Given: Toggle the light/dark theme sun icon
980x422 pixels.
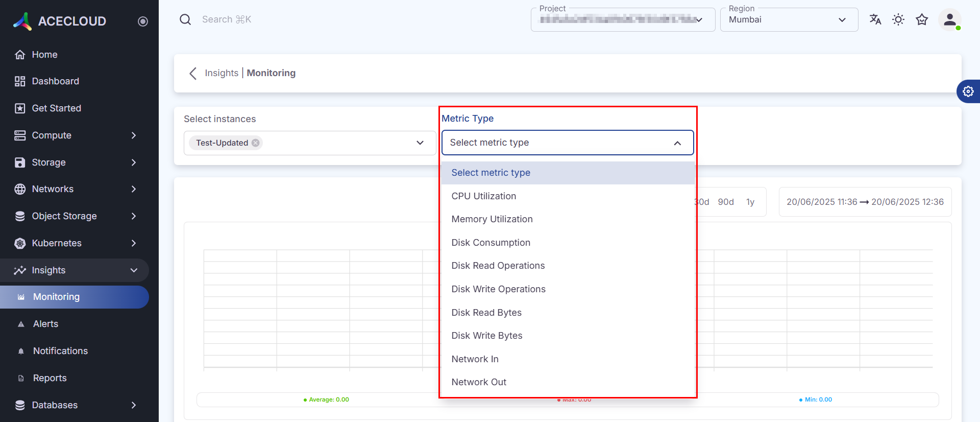Looking at the screenshot, I should [x=898, y=19].
